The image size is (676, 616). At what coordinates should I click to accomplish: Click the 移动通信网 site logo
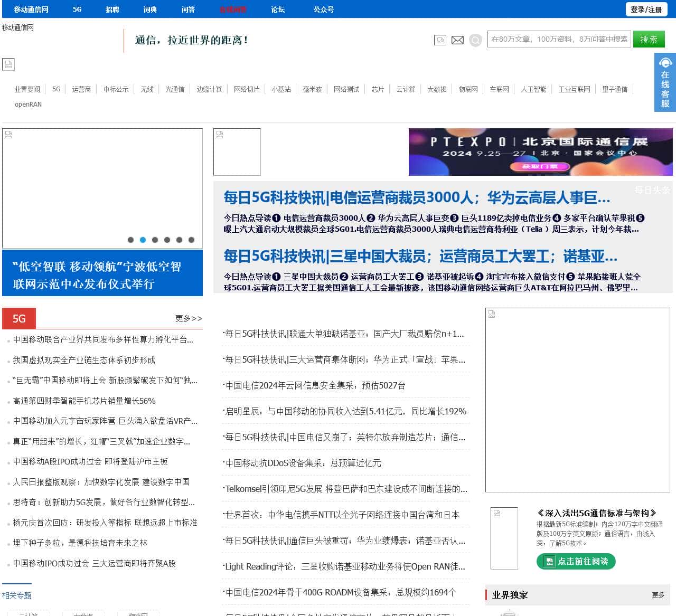click(17, 27)
